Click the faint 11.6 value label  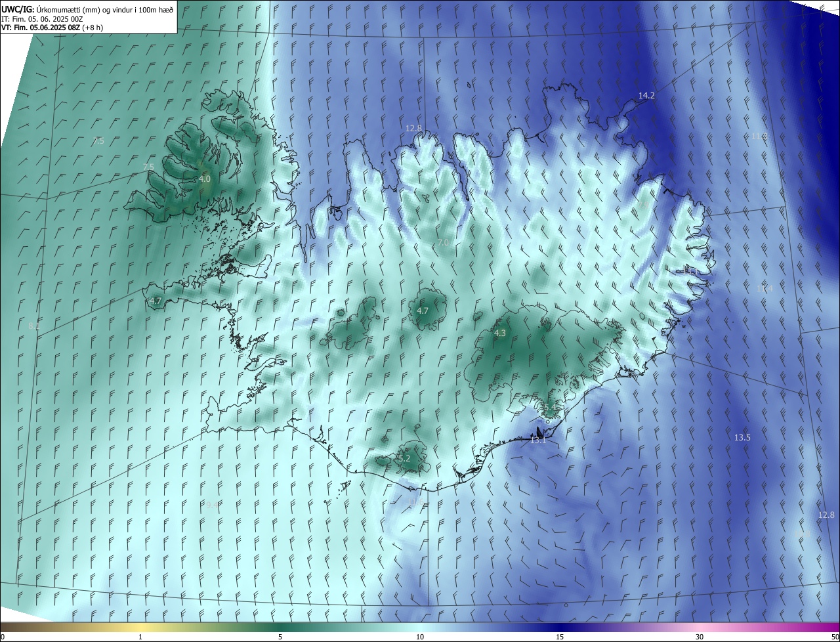pos(416,502)
